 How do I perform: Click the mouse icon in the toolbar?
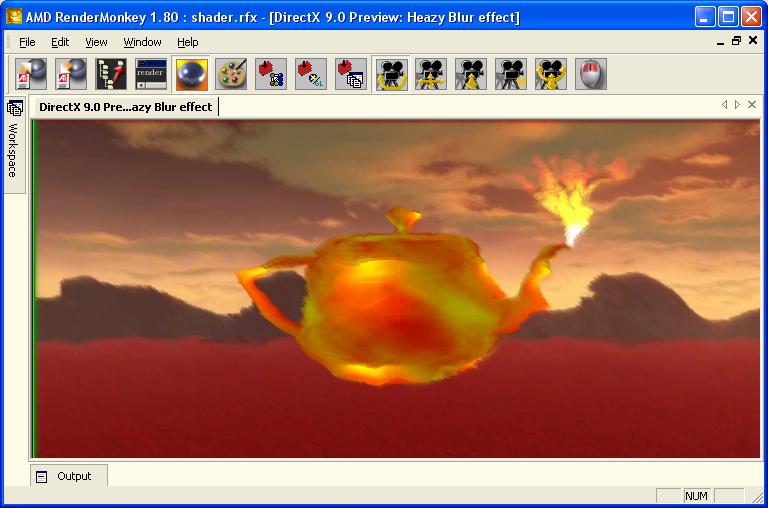(591, 74)
